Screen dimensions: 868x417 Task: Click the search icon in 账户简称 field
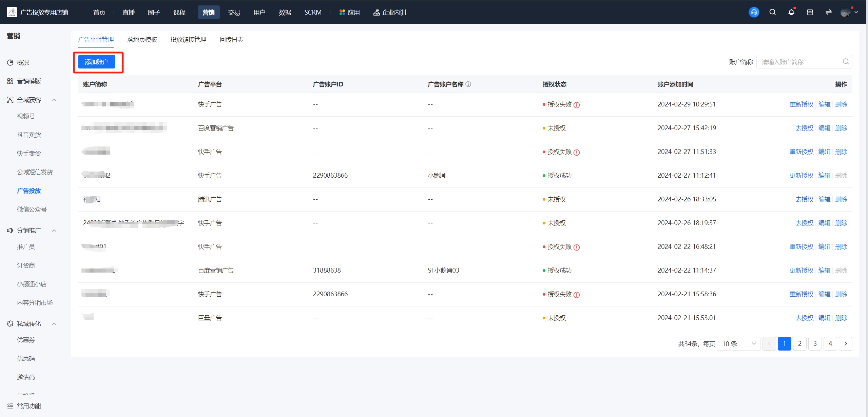coord(846,61)
